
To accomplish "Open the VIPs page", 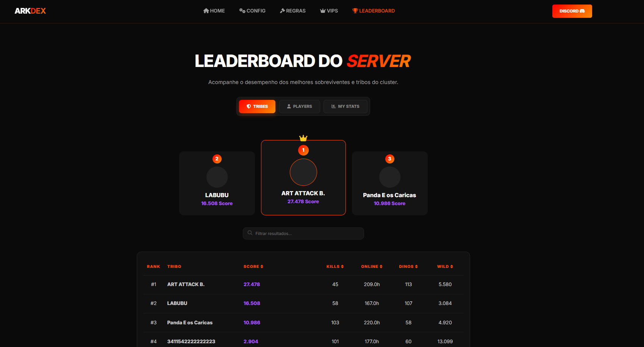I will pos(329,11).
